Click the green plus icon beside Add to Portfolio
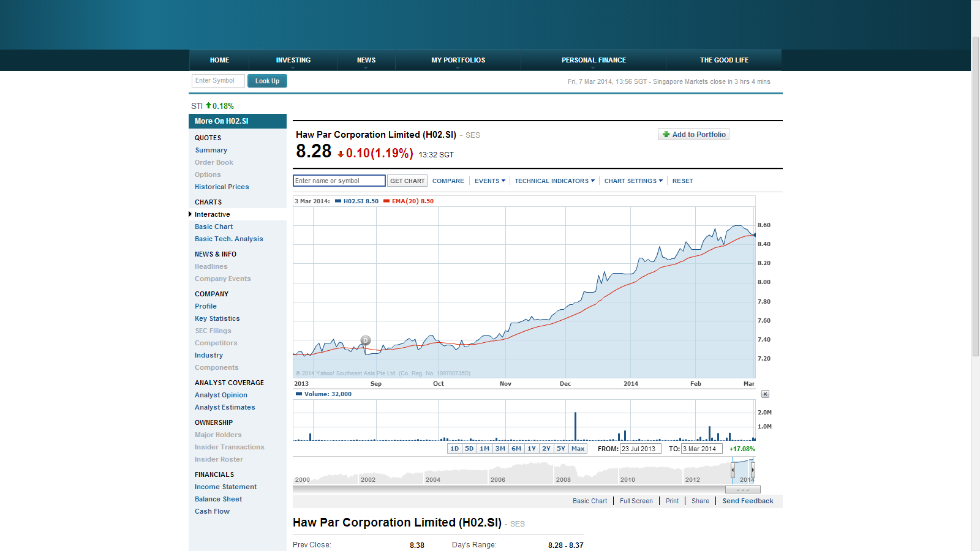The height and width of the screenshot is (551, 980). point(666,135)
